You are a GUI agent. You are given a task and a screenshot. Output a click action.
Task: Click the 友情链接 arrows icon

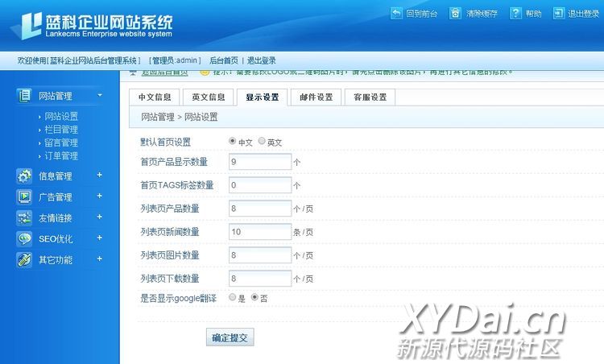[24, 218]
